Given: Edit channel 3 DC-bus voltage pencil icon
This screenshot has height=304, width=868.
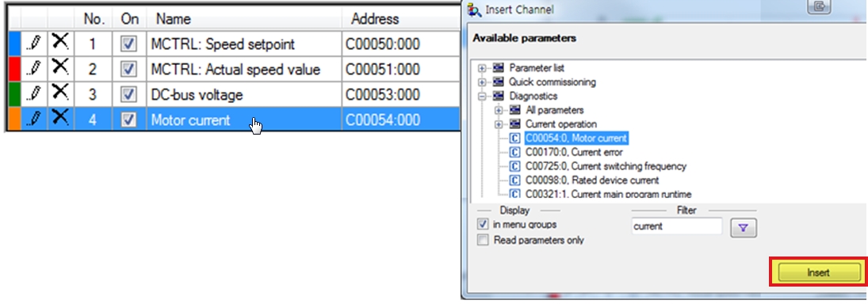Looking at the screenshot, I should click(33, 94).
